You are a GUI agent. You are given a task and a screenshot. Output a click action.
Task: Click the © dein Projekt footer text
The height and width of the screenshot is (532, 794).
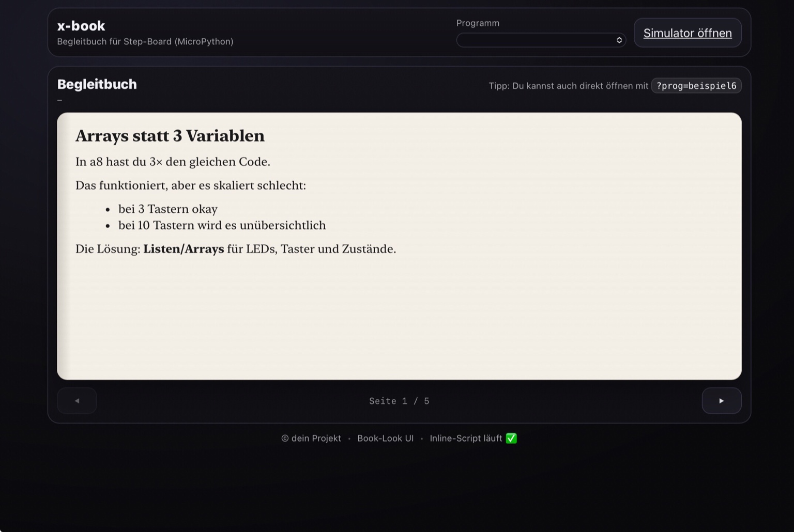coord(311,438)
